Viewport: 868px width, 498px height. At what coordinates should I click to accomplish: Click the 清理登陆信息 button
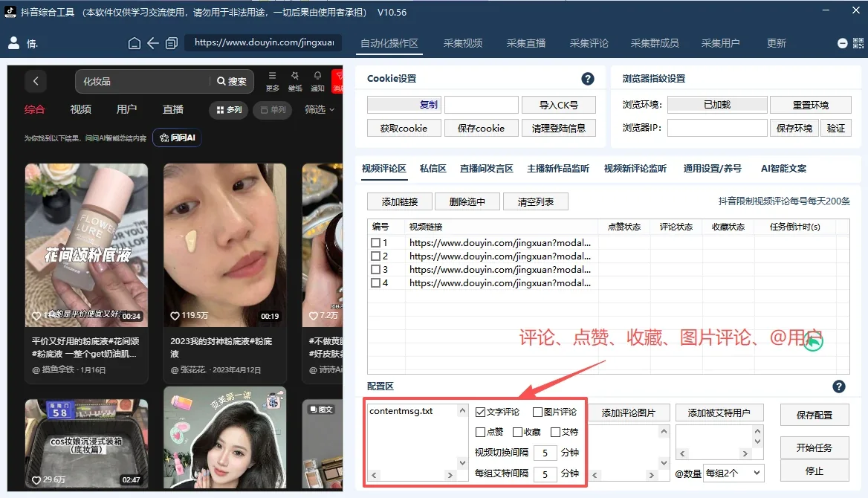click(559, 128)
